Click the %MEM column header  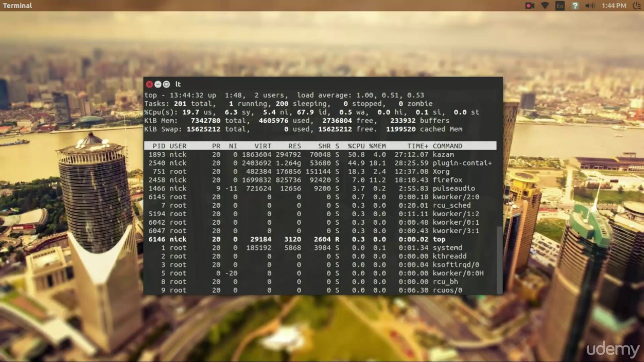pyautogui.click(x=377, y=146)
